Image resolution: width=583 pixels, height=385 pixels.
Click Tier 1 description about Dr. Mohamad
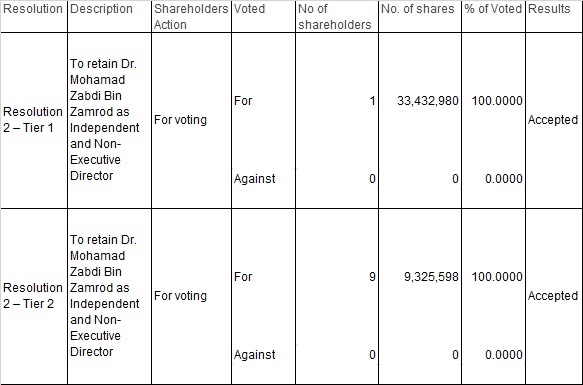point(104,120)
